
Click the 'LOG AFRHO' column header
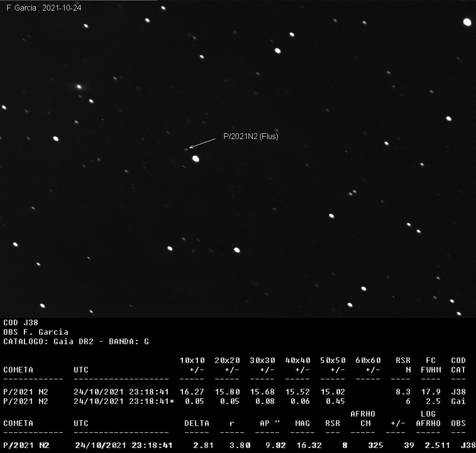pos(428,418)
